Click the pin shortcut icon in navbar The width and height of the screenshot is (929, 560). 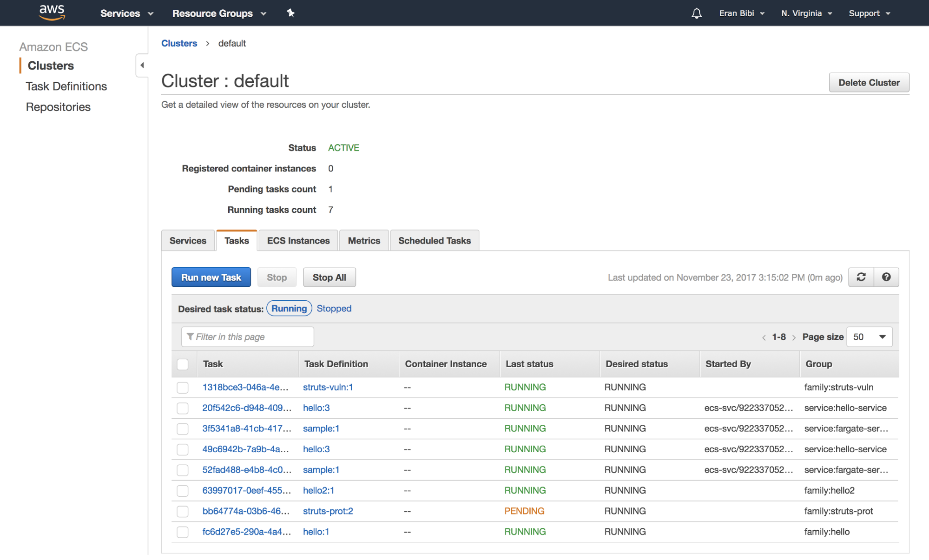[x=290, y=13]
